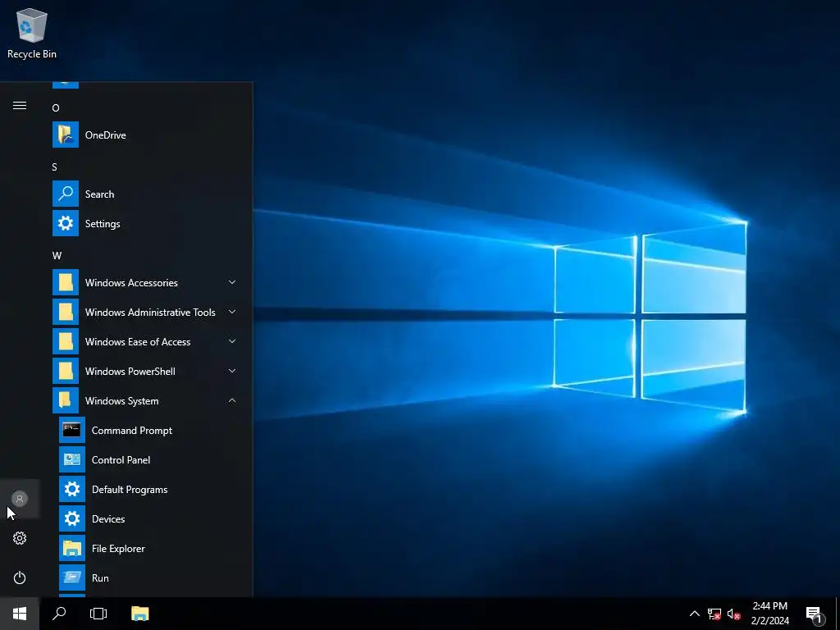
Task: Open the OneDrive app icon
Action: tap(66, 135)
